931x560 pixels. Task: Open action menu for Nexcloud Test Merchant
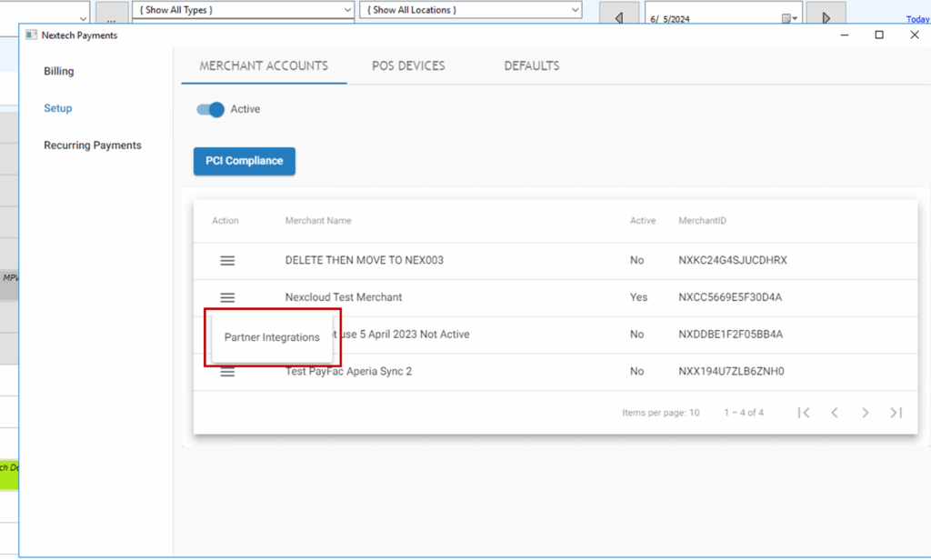coord(227,297)
